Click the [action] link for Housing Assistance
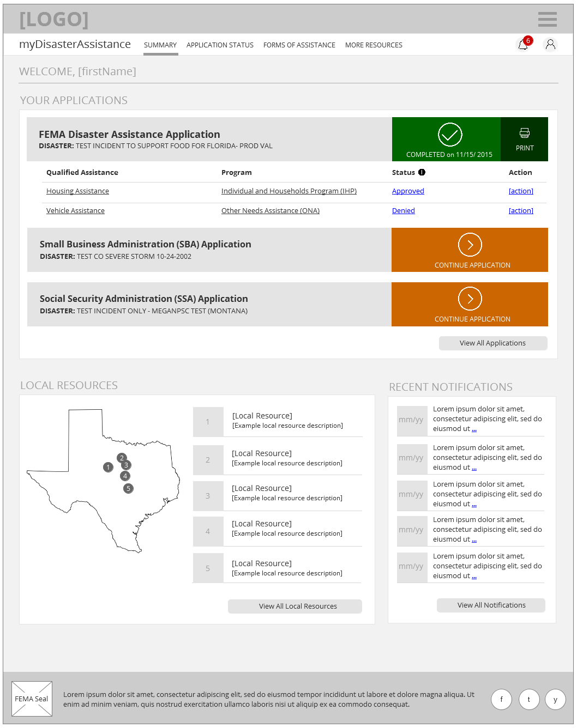Image resolution: width=577 pixels, height=728 pixels. tap(521, 191)
